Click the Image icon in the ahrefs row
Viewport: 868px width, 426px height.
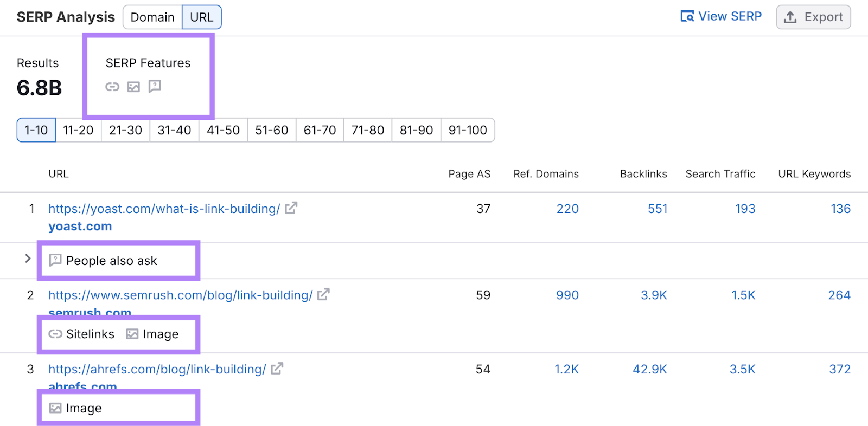(55, 408)
